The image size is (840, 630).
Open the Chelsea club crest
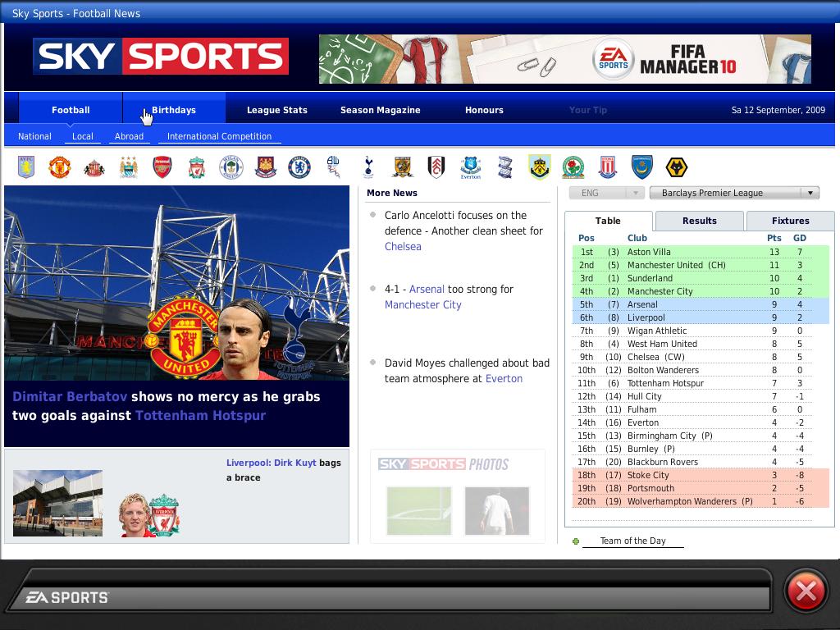coord(299,167)
